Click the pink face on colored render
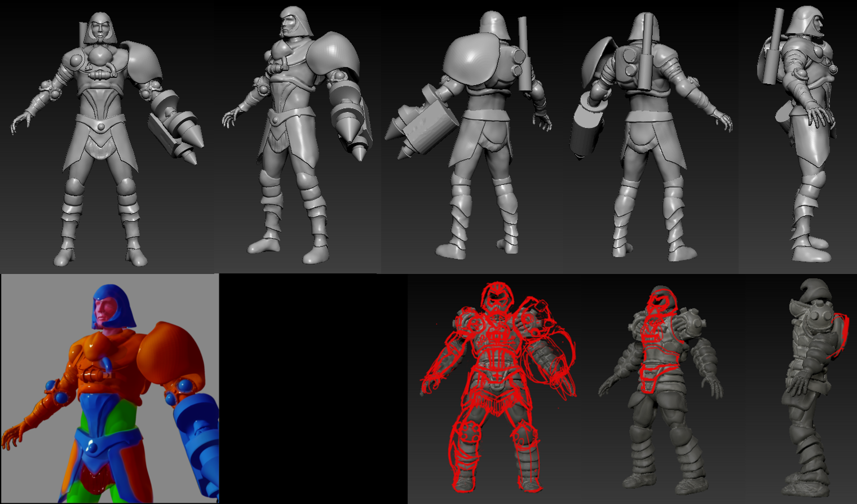This screenshot has height=504, width=857. (x=104, y=312)
